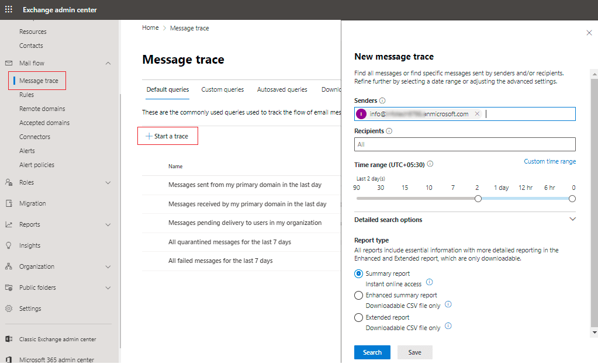Expand the Reports navigation group

tap(108, 224)
